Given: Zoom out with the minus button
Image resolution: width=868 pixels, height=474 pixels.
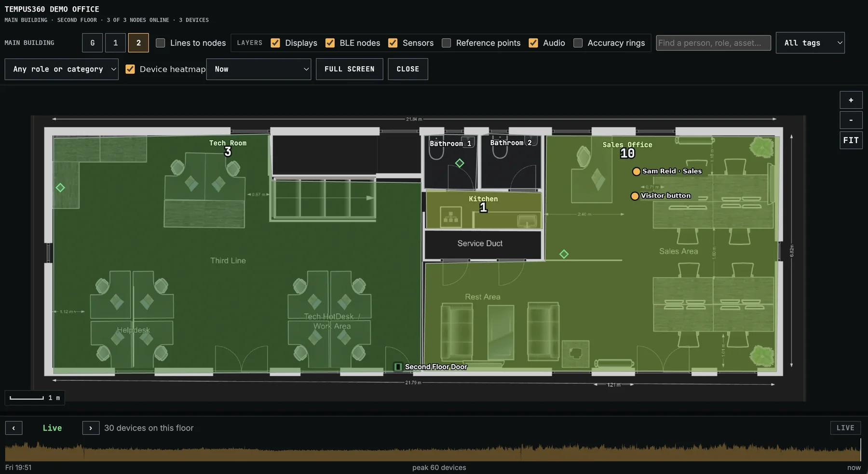Looking at the screenshot, I should click(x=851, y=120).
